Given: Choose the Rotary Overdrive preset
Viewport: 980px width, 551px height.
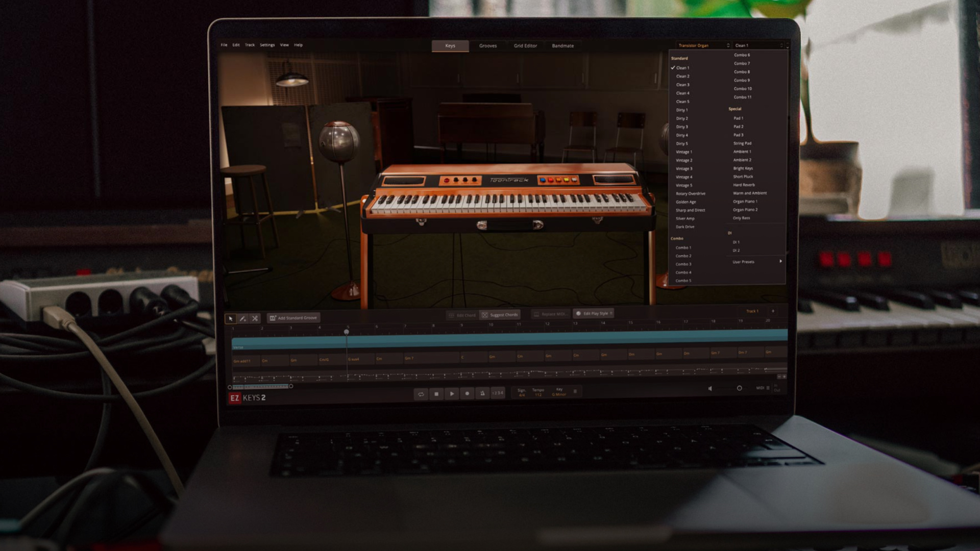Looking at the screenshot, I should [691, 193].
